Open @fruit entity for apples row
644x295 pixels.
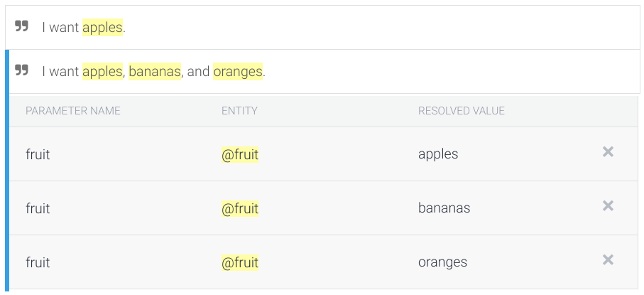(239, 154)
